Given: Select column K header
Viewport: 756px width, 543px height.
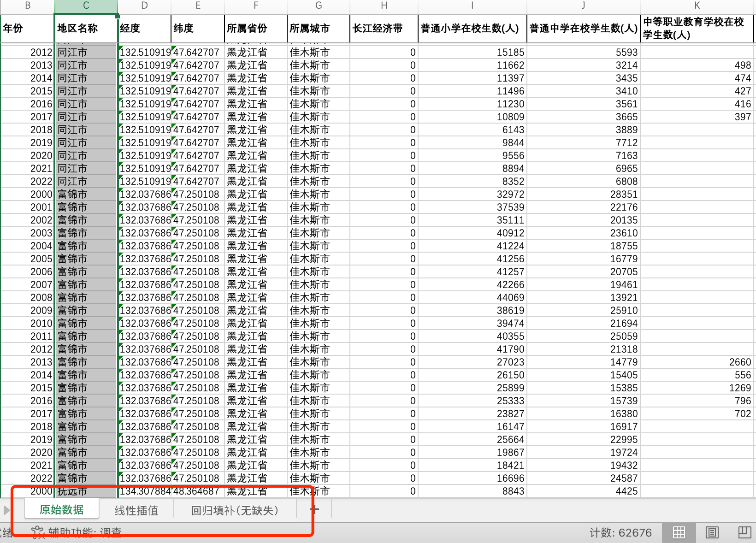Looking at the screenshot, I should [697, 6].
